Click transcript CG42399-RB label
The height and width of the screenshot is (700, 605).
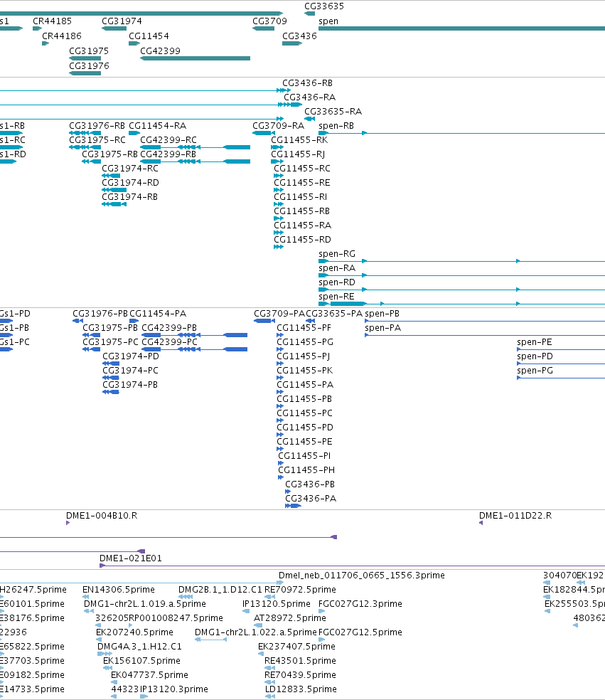pyautogui.click(x=168, y=154)
